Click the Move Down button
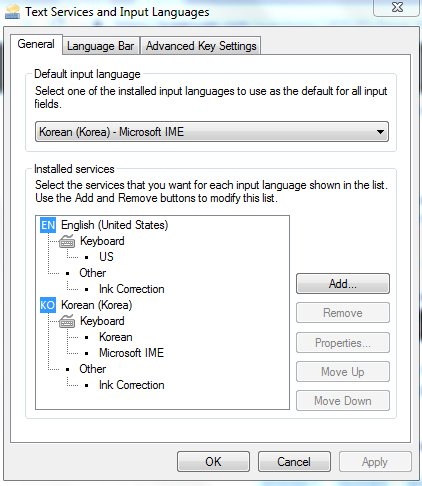Screen dimensions: 422x486 [x=343, y=400]
